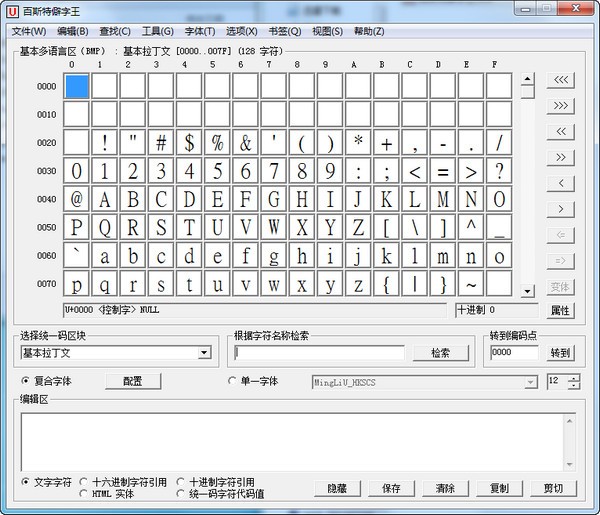Open the 帮助(Z) menu
This screenshot has width=600, height=515.
(x=369, y=31)
